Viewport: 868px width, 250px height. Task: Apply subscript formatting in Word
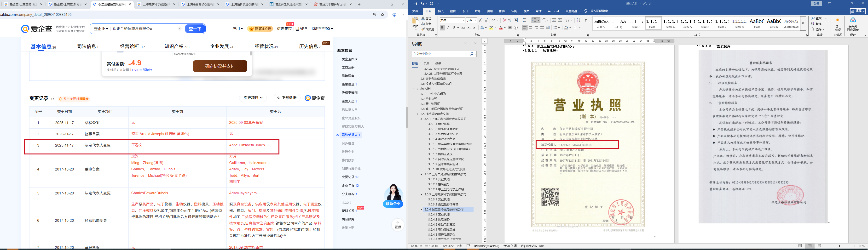[469, 28]
